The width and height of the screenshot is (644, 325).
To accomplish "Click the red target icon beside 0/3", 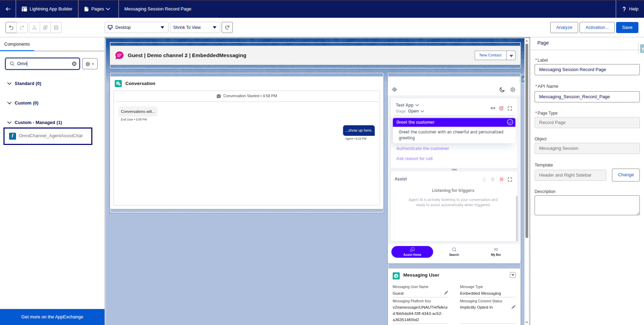I will coord(501,108).
